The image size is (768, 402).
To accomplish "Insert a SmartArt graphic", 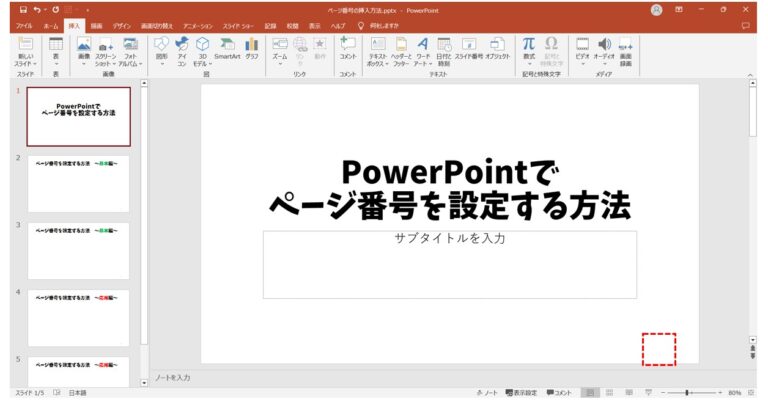I will 227,48.
